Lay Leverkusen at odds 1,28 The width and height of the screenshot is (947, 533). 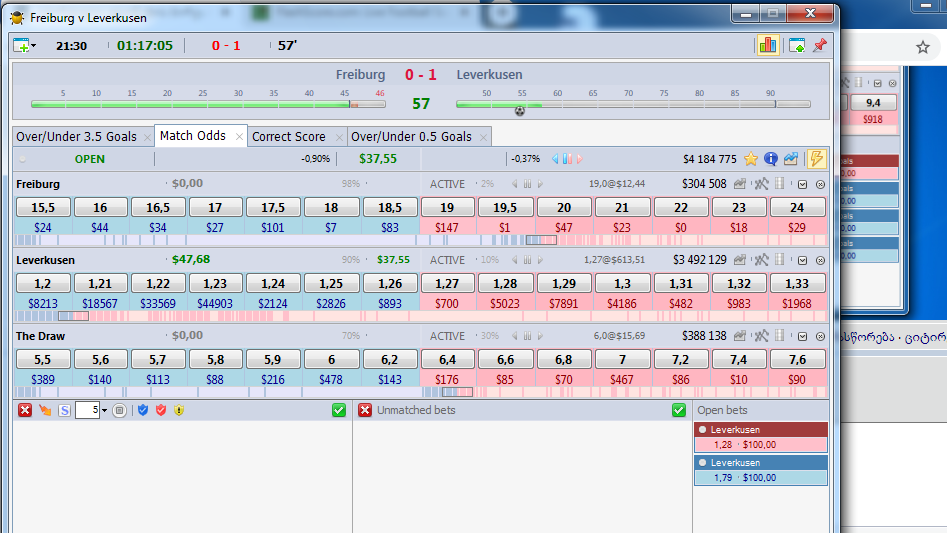[x=505, y=284]
